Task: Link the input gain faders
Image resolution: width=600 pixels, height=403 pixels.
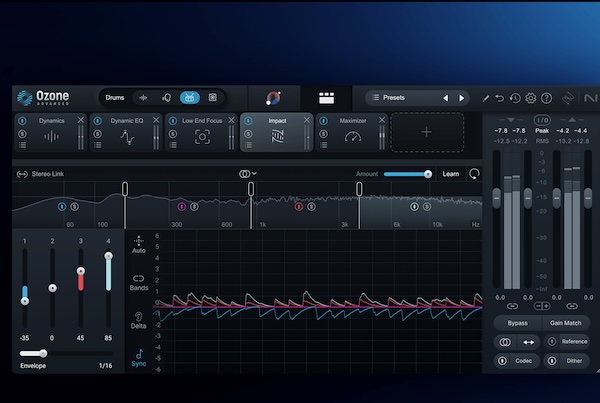Action: tap(512, 306)
